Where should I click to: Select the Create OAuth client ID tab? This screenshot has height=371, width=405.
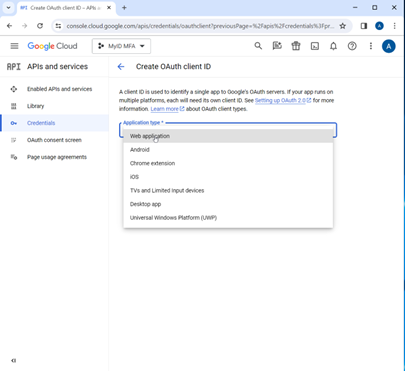point(65,8)
